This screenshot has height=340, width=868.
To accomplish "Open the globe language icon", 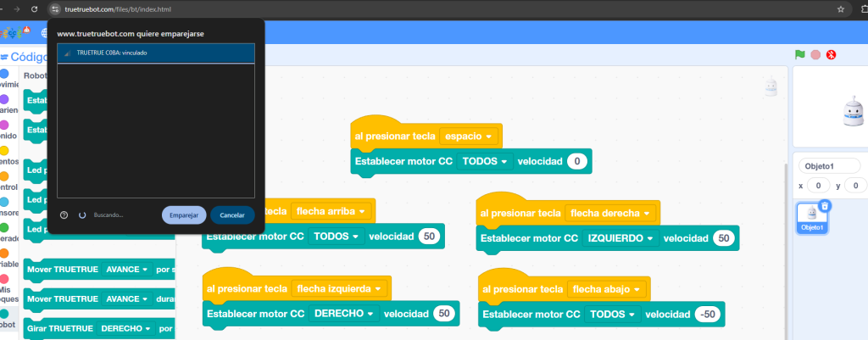I will pos(45,33).
